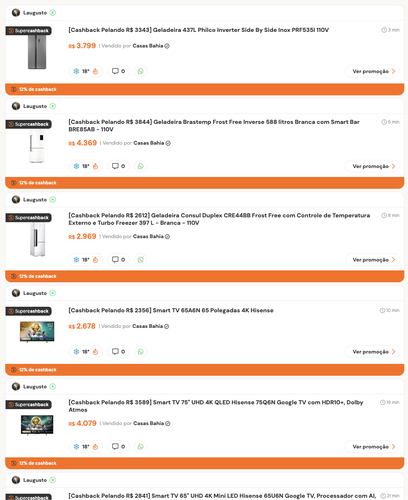Open Laugusto's profile on the first deal
The height and width of the screenshot is (500, 408).
pos(34,13)
